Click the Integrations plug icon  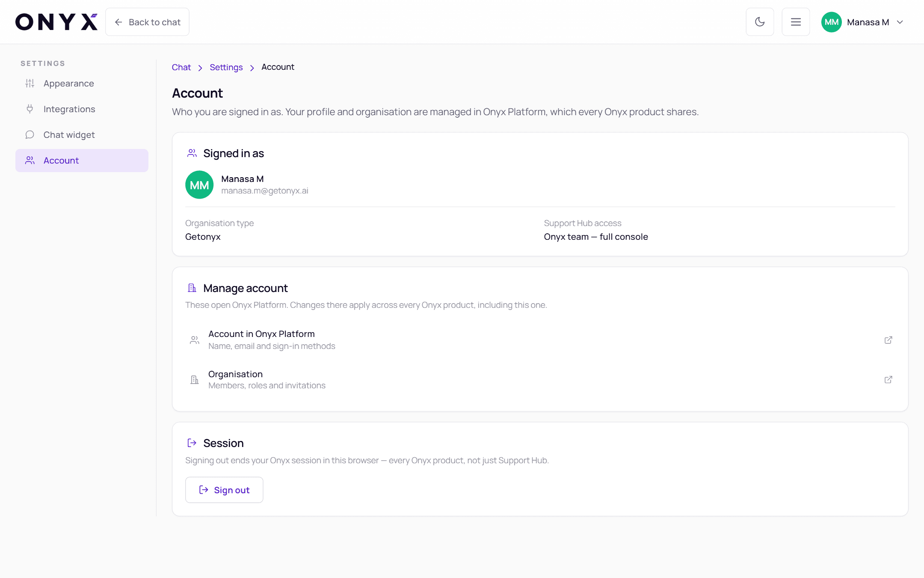click(30, 109)
